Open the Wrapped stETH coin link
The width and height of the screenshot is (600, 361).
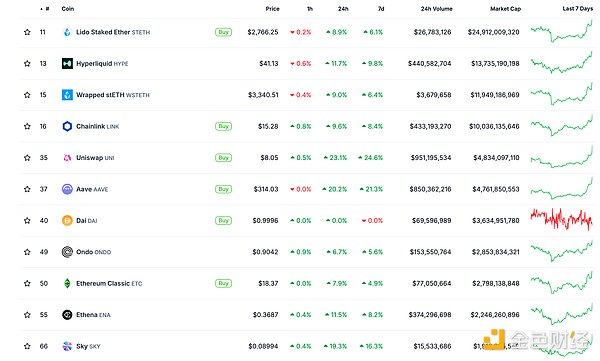pos(113,95)
